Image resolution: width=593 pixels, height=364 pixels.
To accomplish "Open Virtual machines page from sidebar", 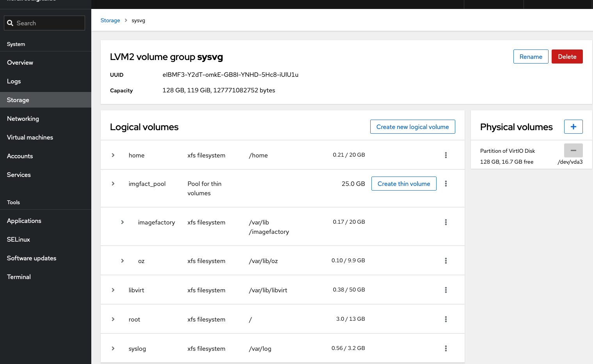I will click(x=30, y=138).
